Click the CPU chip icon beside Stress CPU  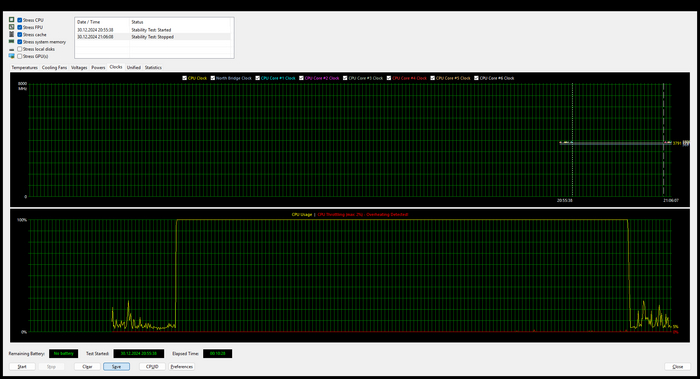click(12, 20)
